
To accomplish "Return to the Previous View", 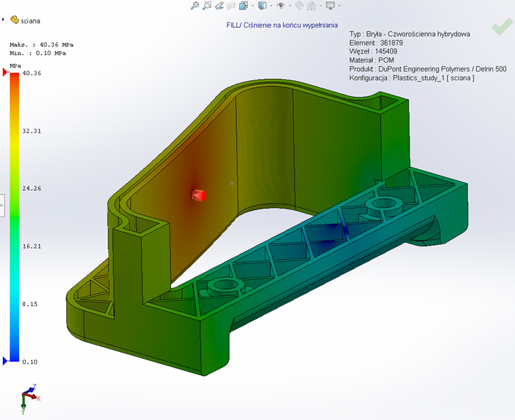I will (218, 5).
